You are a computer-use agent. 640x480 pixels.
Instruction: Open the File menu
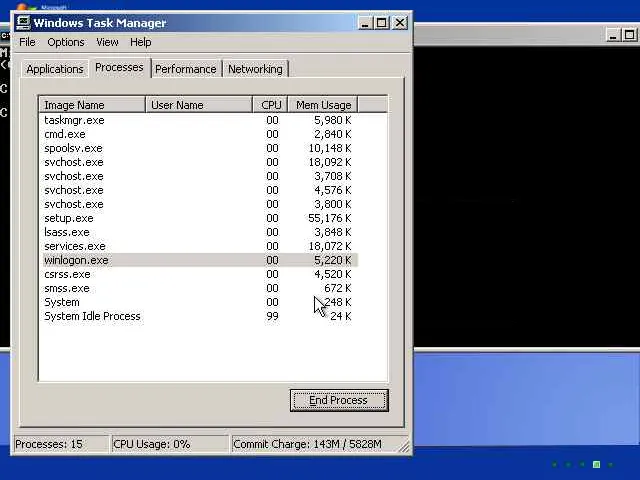[27, 42]
